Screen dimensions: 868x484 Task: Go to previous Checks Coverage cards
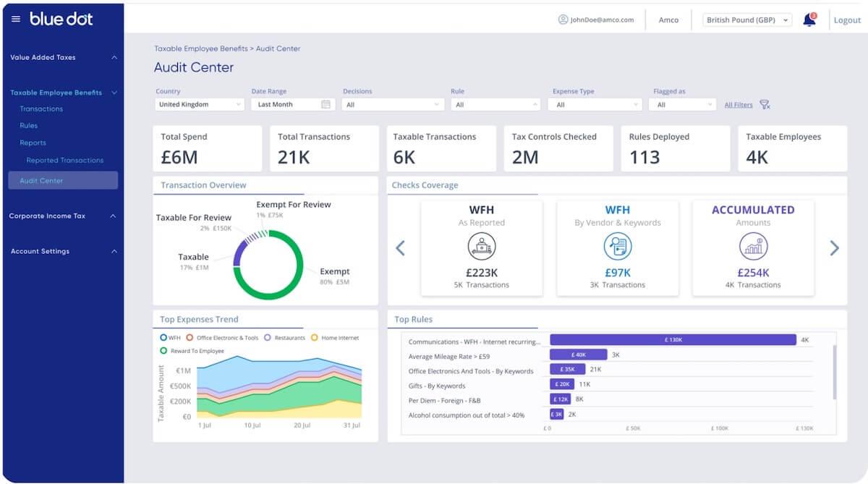pos(400,248)
